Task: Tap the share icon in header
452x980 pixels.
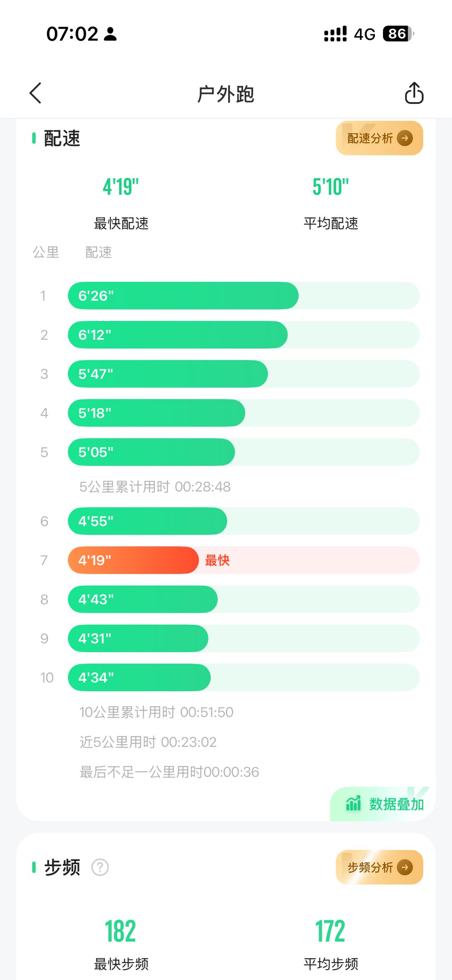Action: [x=414, y=93]
